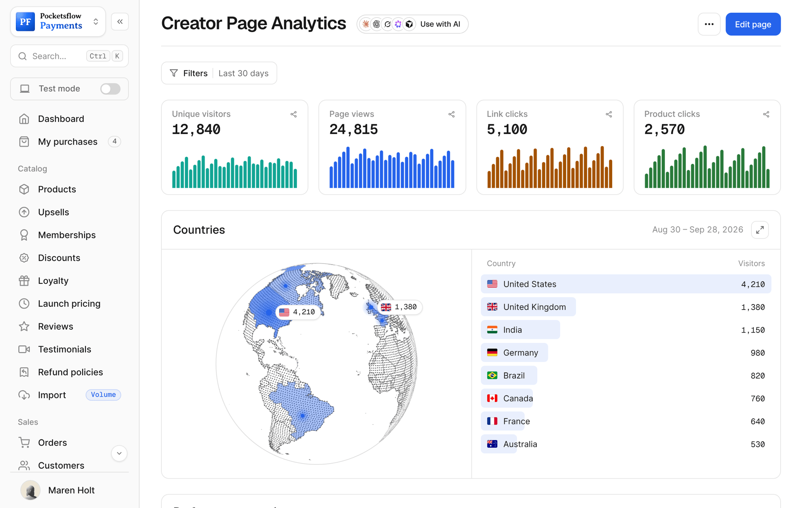Focus the Search field
This screenshot has width=812, height=508.
coord(69,56)
